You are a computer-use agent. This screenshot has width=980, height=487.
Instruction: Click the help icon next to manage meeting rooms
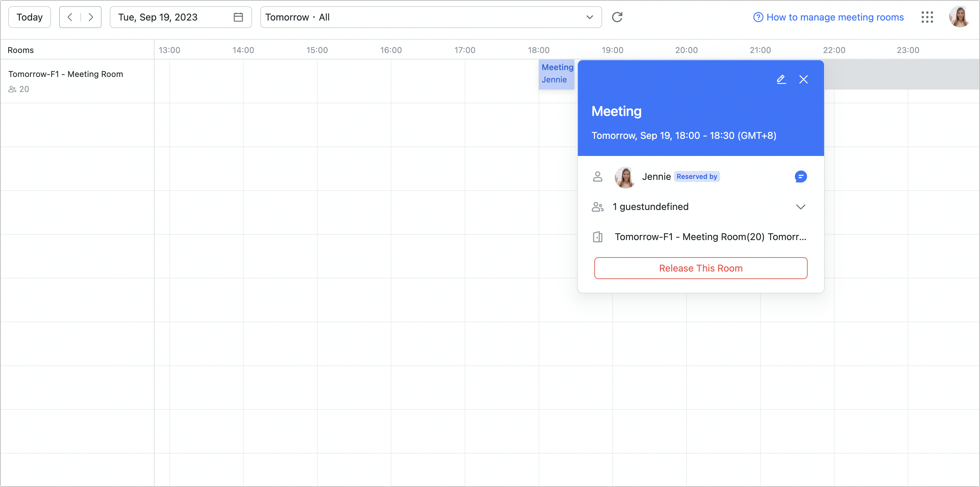[x=758, y=17]
